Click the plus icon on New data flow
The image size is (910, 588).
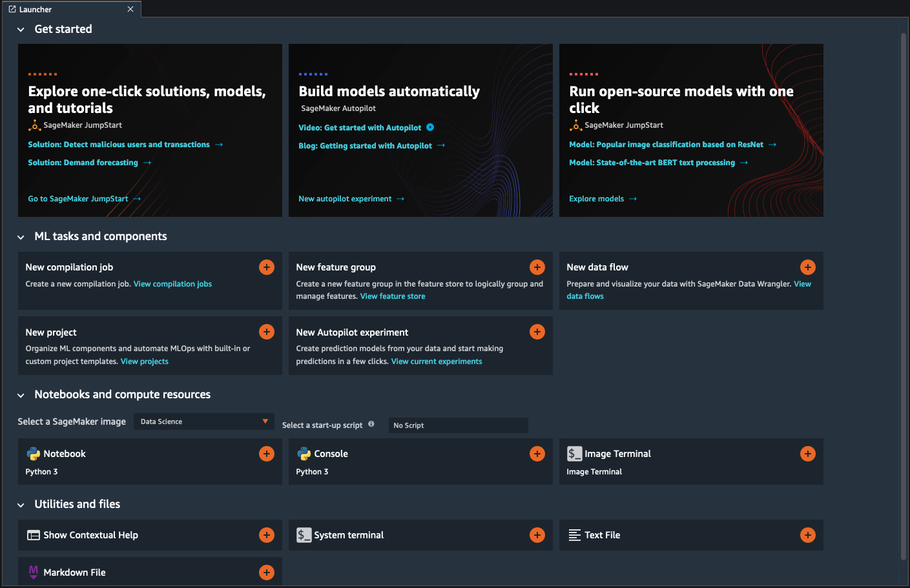(808, 267)
